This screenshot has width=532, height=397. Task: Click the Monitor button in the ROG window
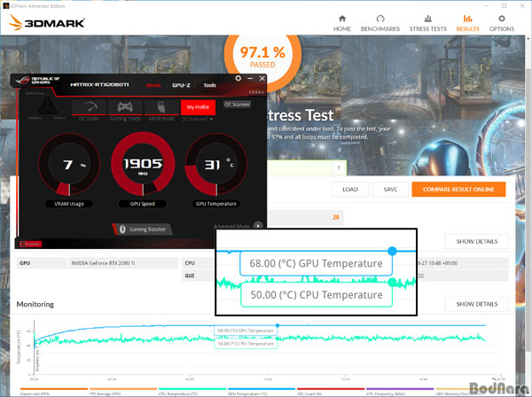tap(30, 244)
